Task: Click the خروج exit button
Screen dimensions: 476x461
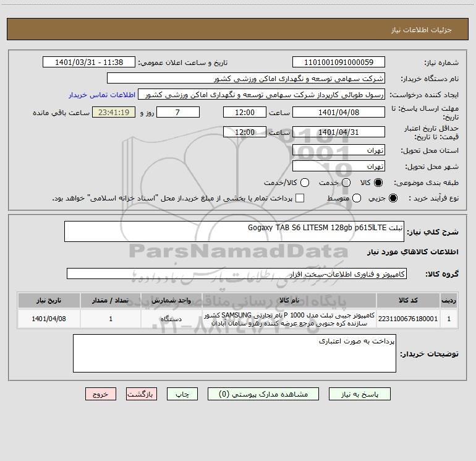Action: [101, 394]
